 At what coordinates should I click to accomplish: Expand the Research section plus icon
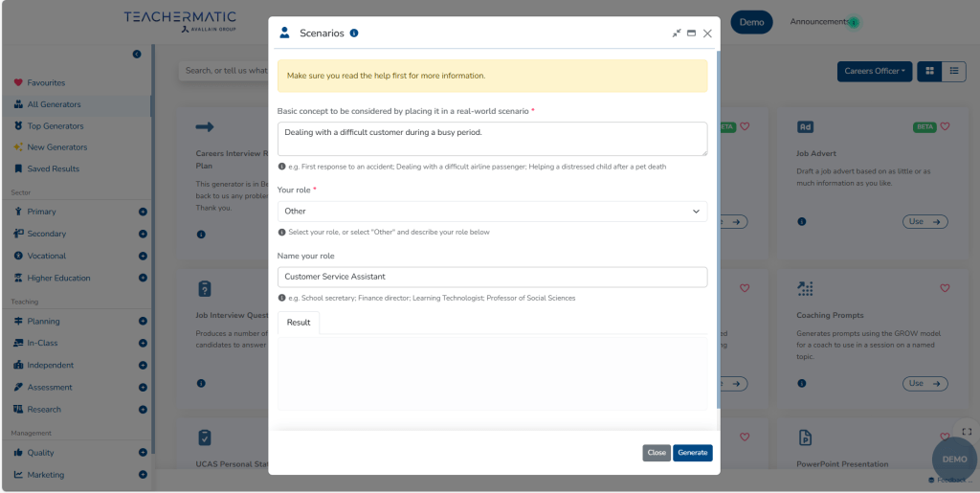click(143, 410)
